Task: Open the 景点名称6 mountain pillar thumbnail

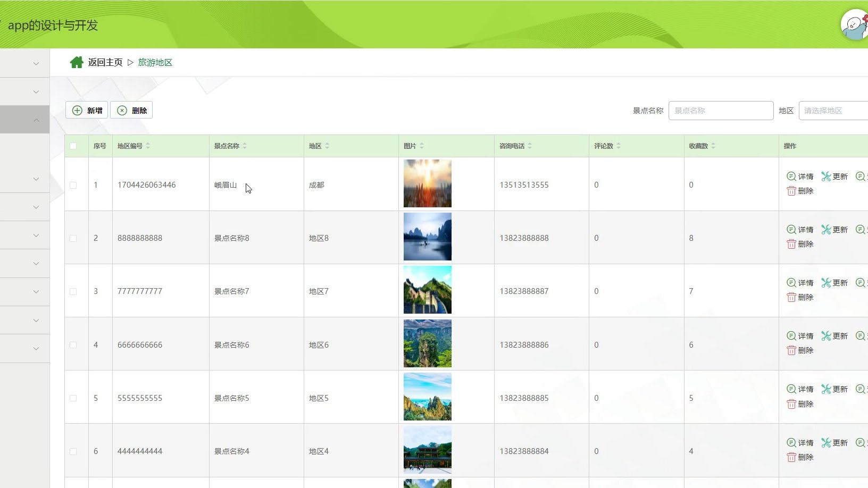Action: coord(428,343)
